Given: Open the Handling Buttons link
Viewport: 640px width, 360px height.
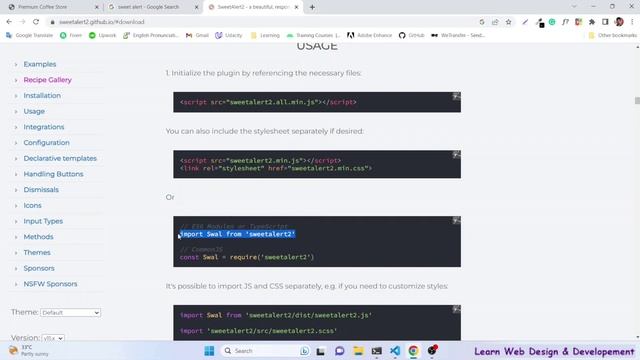Looking at the screenshot, I should [53, 174].
